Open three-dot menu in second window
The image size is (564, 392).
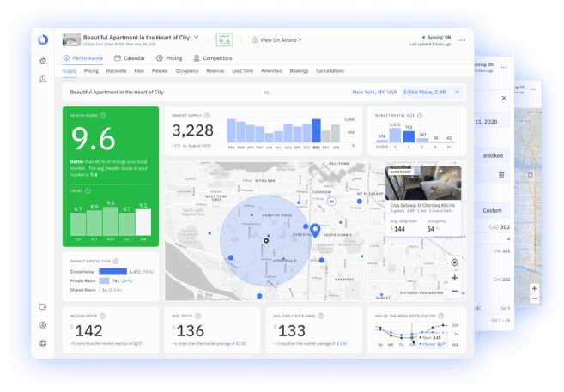[504, 67]
